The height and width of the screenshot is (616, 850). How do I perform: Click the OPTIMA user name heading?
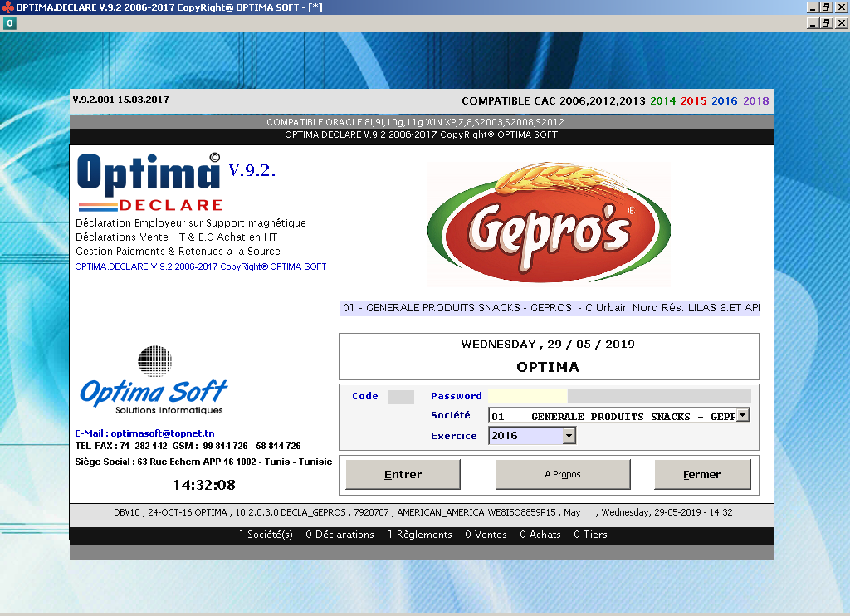[548, 367]
